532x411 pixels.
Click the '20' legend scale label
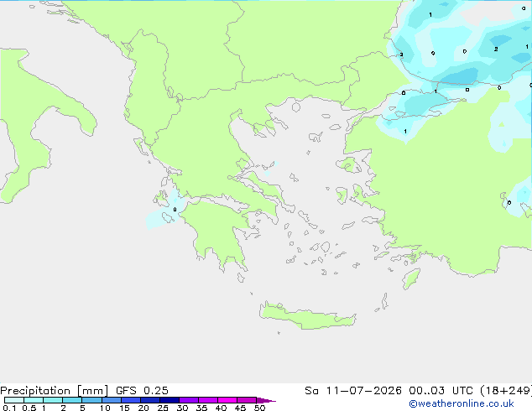tap(143, 408)
